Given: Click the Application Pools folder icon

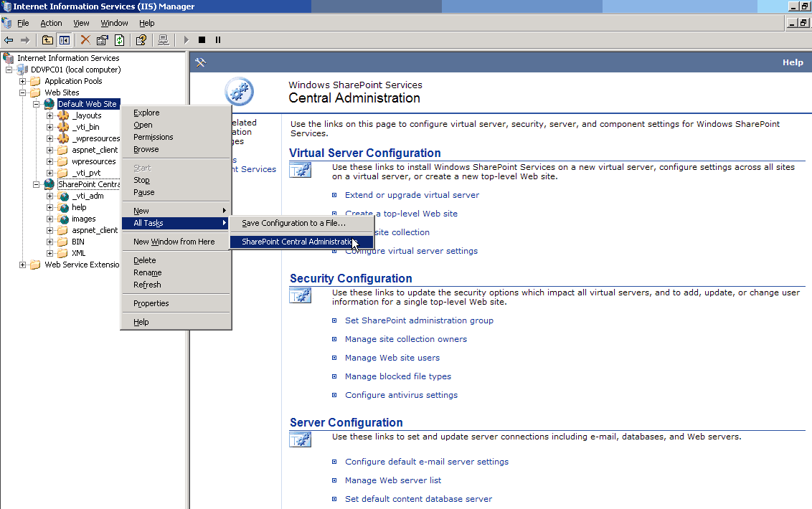Looking at the screenshot, I should pos(35,81).
